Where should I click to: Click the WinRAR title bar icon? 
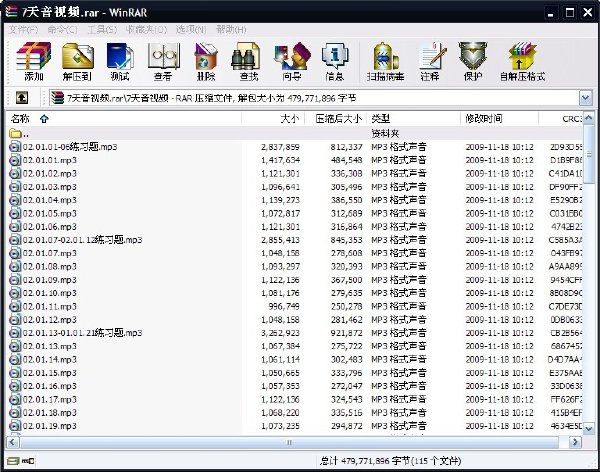[x=11, y=11]
